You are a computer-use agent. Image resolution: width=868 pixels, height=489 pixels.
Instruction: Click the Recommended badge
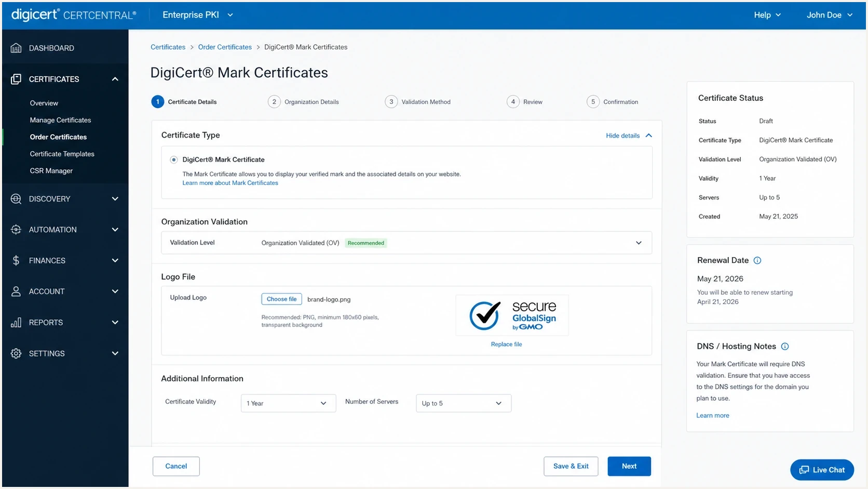[366, 243]
